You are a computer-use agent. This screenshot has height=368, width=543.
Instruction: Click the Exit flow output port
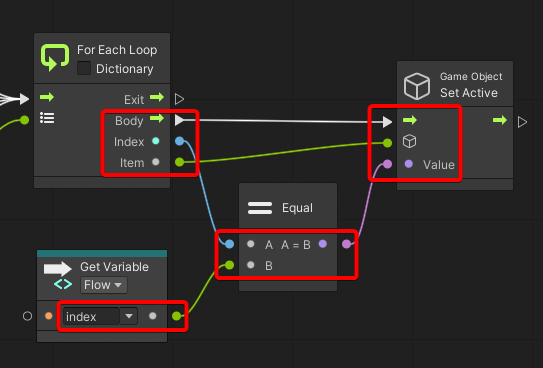179,99
